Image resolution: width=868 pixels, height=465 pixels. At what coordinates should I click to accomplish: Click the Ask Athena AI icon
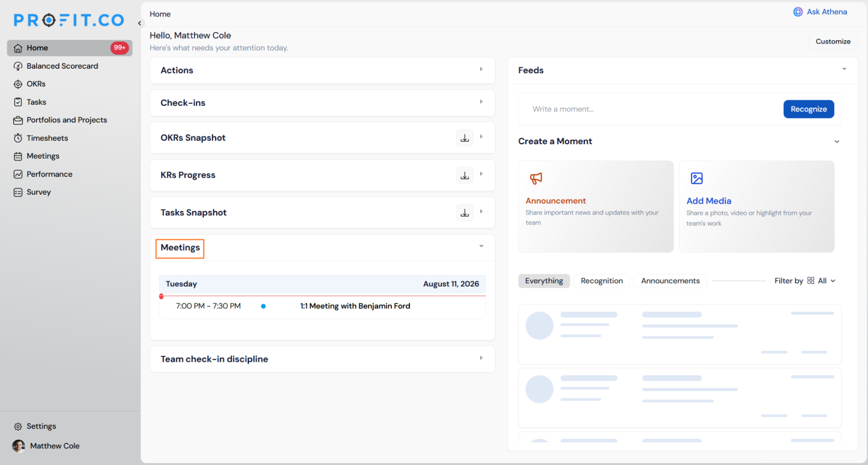798,12
